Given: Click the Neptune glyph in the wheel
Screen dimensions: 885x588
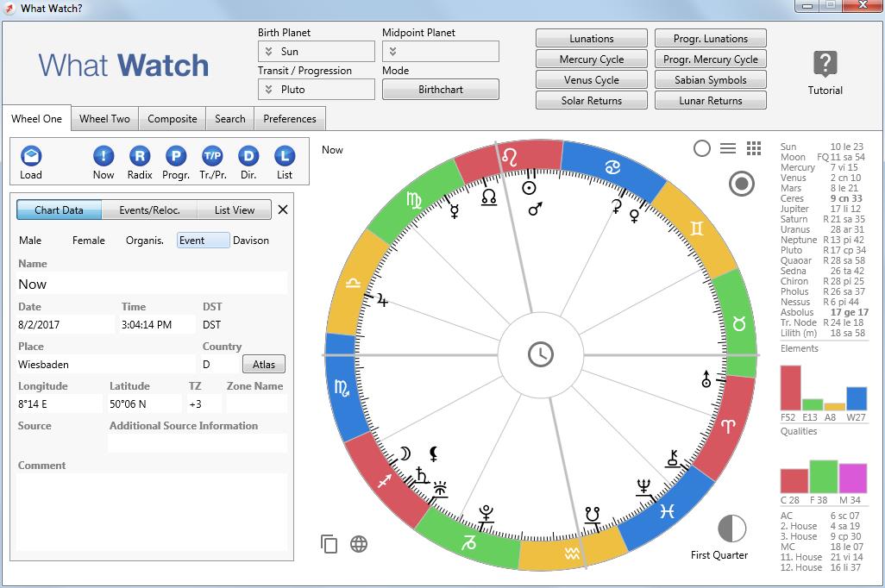Looking at the screenshot, I should coord(644,486).
